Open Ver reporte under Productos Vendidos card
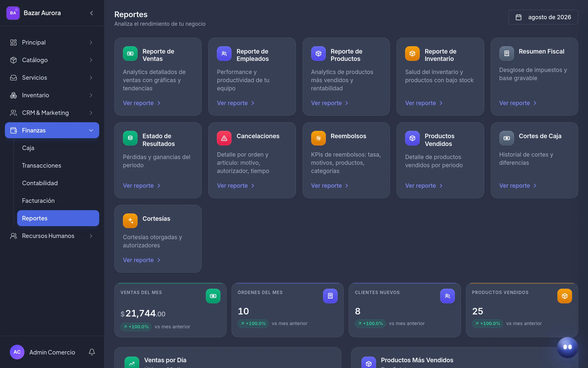 coord(424,186)
